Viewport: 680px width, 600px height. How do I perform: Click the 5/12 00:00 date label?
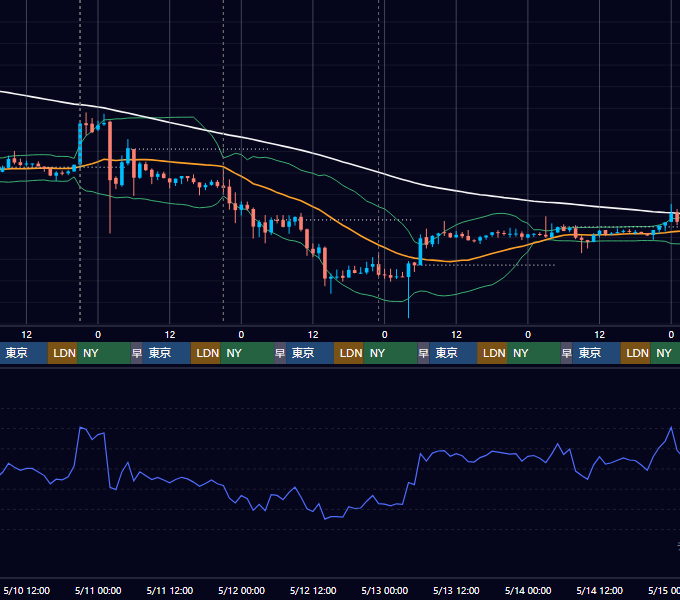pos(241,590)
